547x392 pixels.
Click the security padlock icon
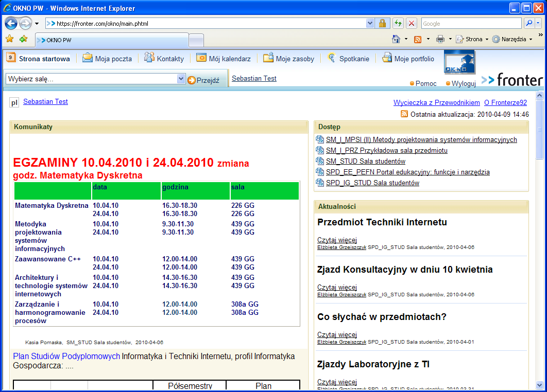[x=382, y=23]
